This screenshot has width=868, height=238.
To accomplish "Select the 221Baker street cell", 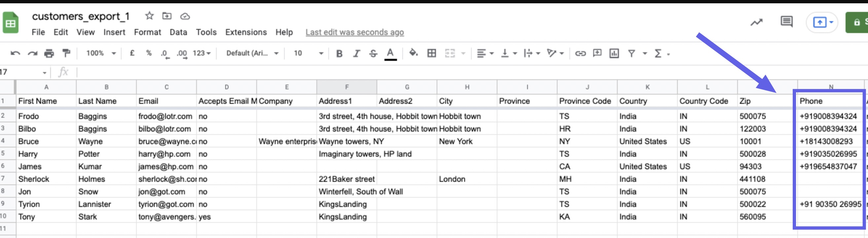I will (347, 179).
